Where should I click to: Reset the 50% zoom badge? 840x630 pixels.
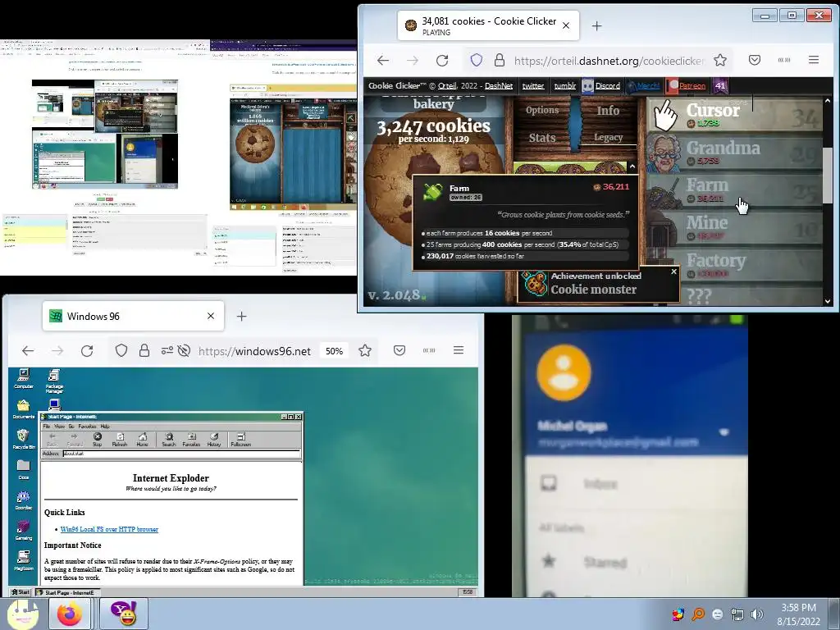click(x=334, y=351)
